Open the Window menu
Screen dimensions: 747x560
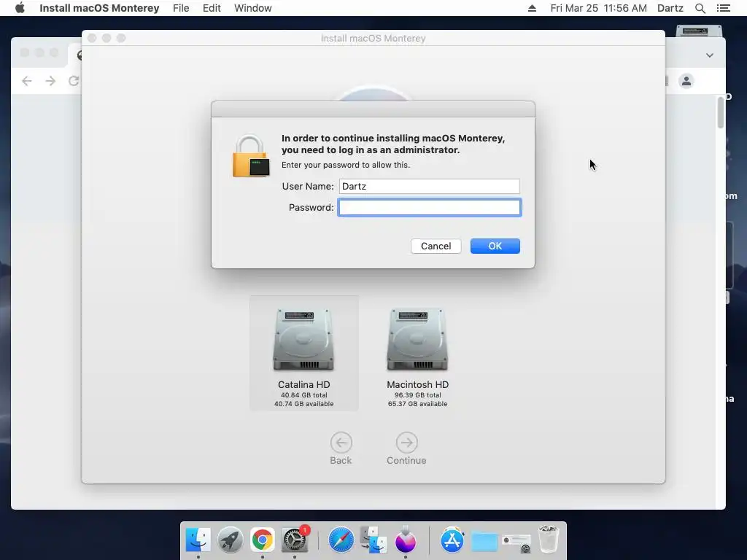tap(253, 8)
